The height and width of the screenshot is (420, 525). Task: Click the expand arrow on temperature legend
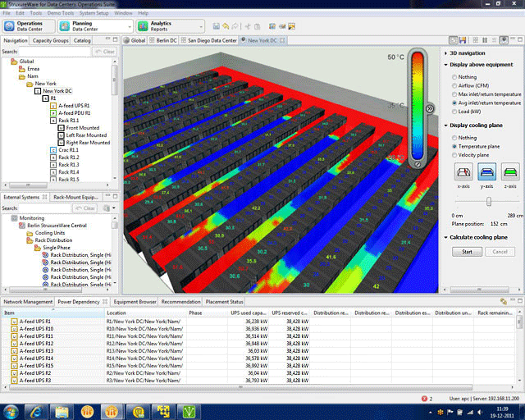430,108
